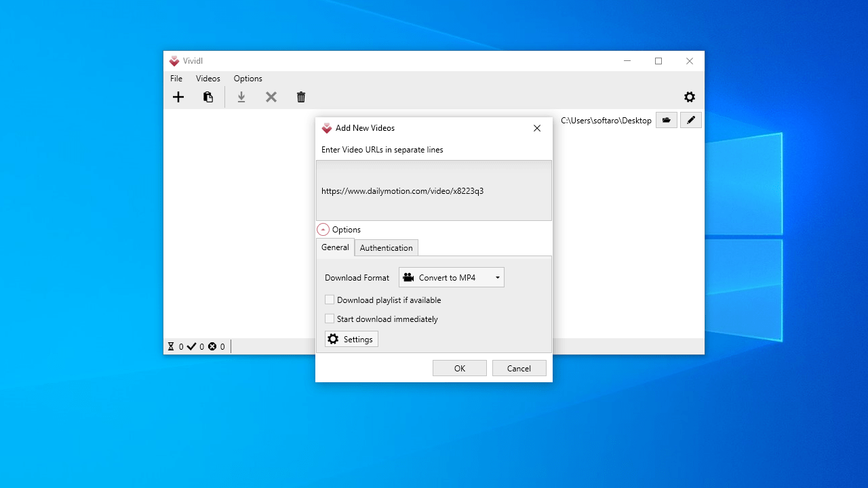The image size is (868, 488).
Task: Maximize the Vividl main window
Action: click(658, 61)
